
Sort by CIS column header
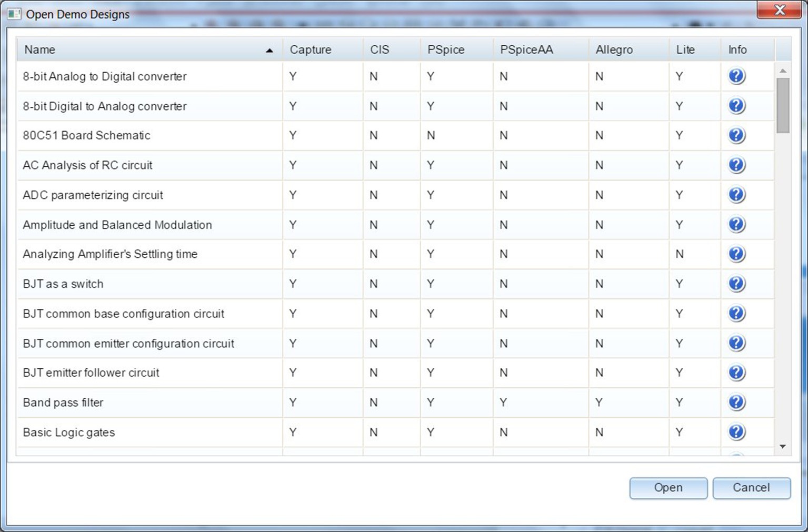coord(392,49)
